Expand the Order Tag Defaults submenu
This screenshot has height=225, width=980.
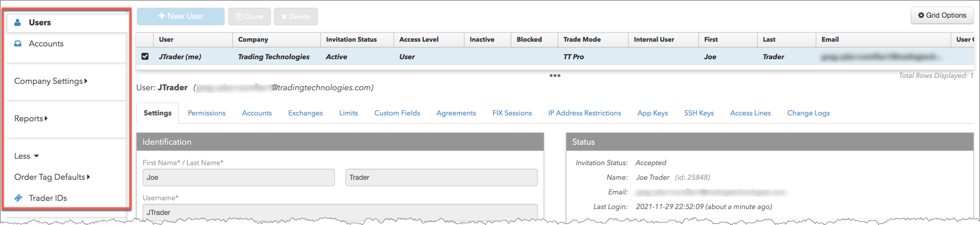pos(52,177)
